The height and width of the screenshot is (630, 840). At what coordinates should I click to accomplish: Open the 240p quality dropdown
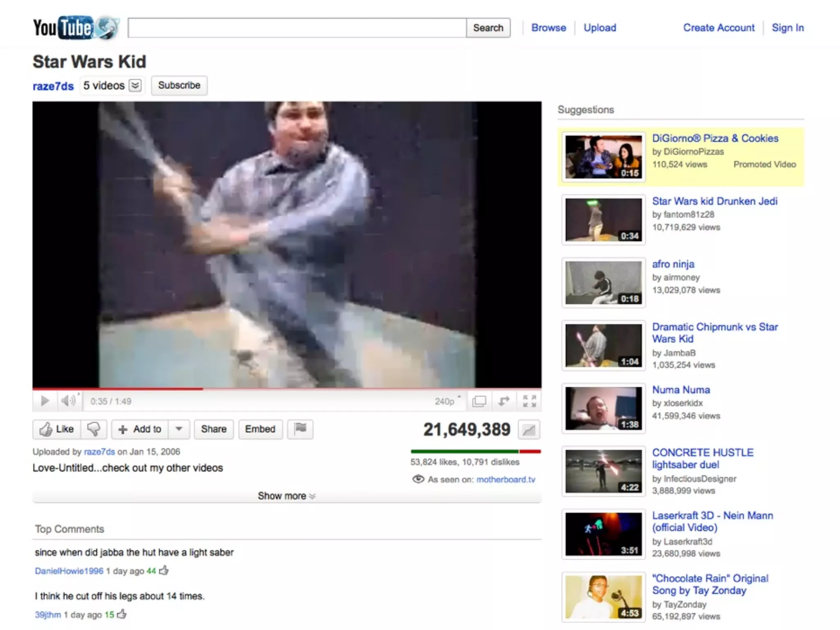447,401
